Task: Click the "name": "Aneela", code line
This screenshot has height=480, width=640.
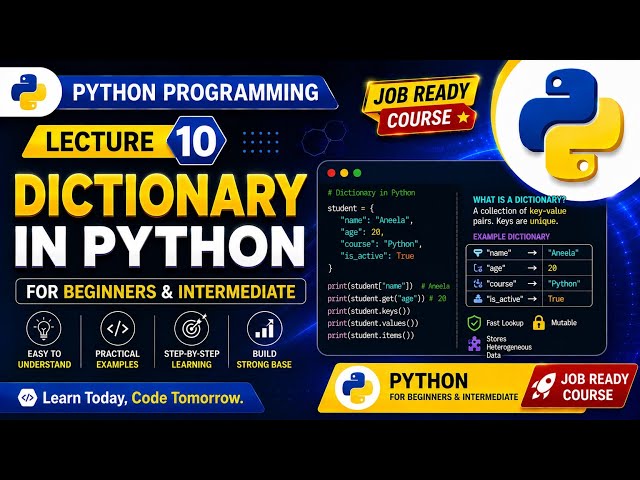Action: pos(377,220)
